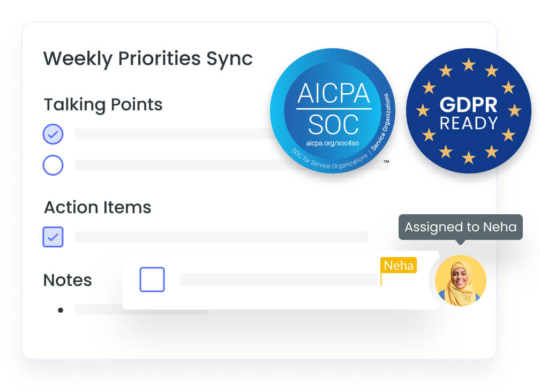Click the notes bullet text line
The height and width of the screenshot is (392, 540).
(99, 310)
